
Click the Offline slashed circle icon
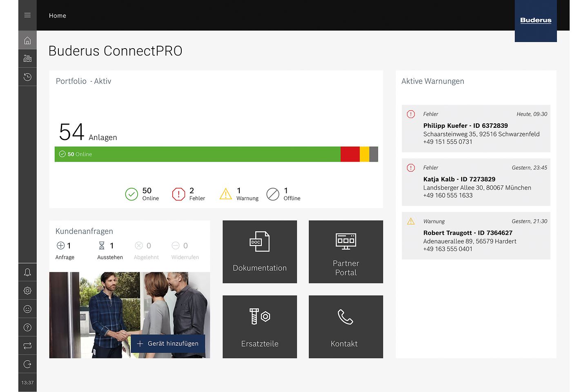[x=273, y=194]
